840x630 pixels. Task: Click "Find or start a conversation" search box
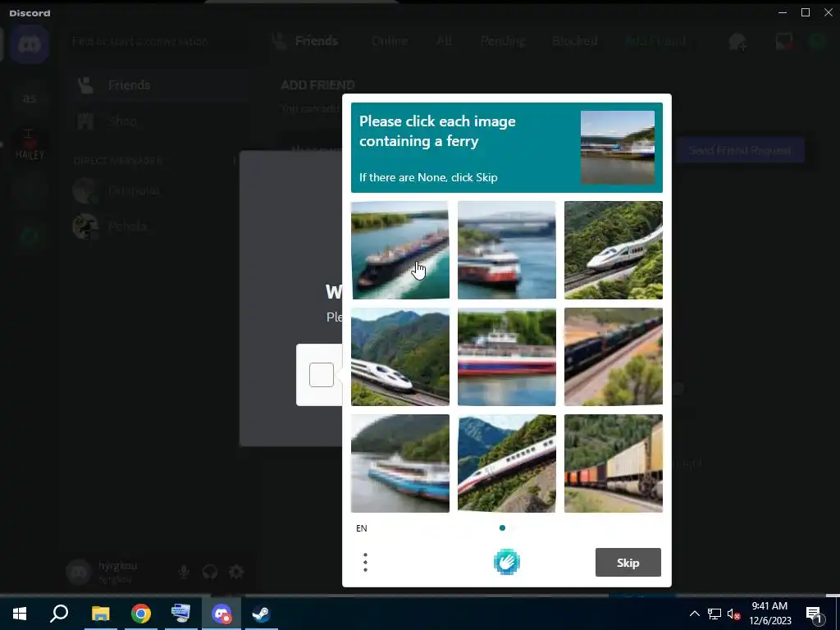(160, 41)
